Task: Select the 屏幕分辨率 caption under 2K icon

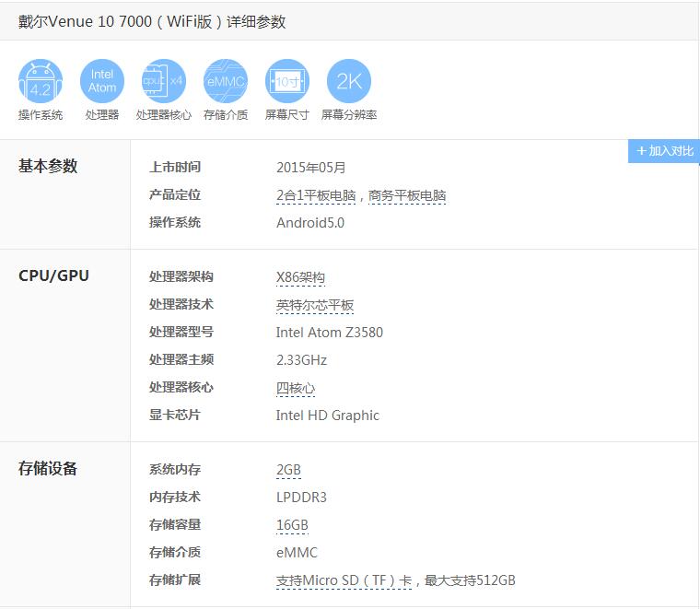Action: pyautogui.click(x=349, y=115)
